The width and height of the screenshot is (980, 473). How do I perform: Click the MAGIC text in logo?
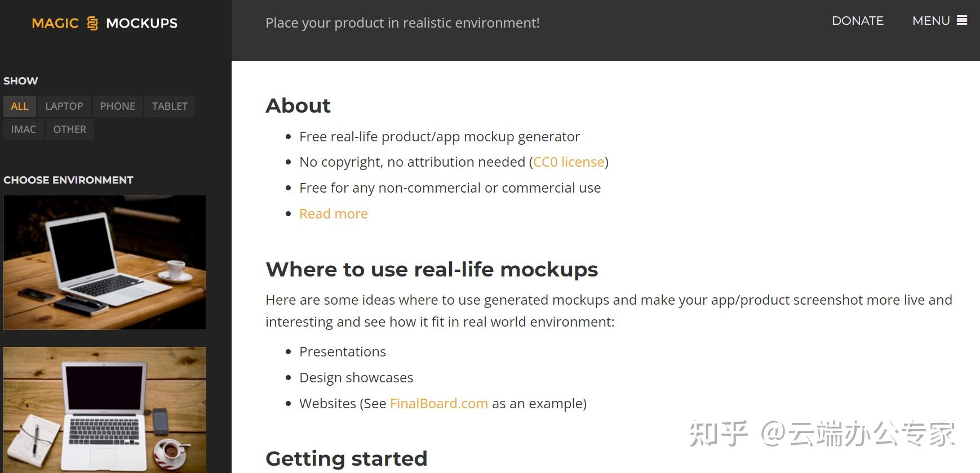click(x=55, y=23)
